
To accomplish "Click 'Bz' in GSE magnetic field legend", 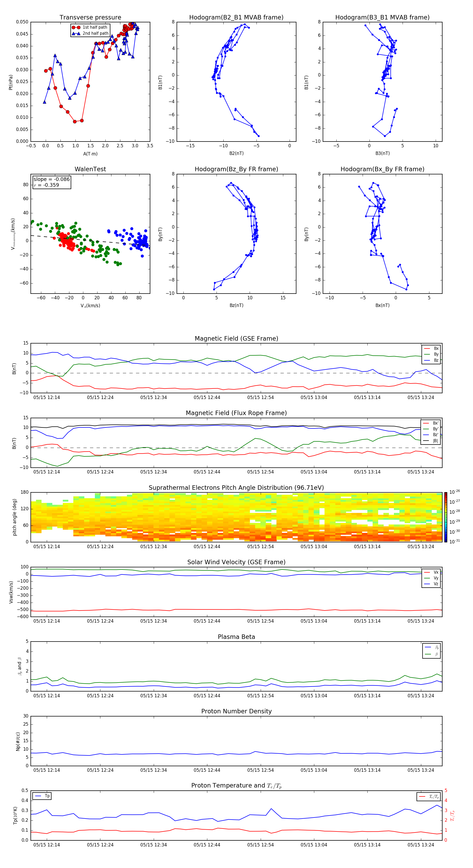I will [431, 361].
